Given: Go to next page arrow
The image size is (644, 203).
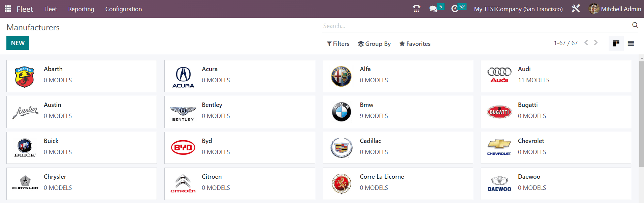Looking at the screenshot, I should pos(596,42).
